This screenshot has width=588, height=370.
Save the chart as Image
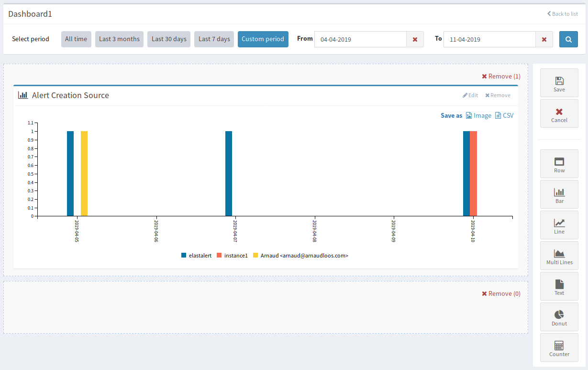point(478,115)
